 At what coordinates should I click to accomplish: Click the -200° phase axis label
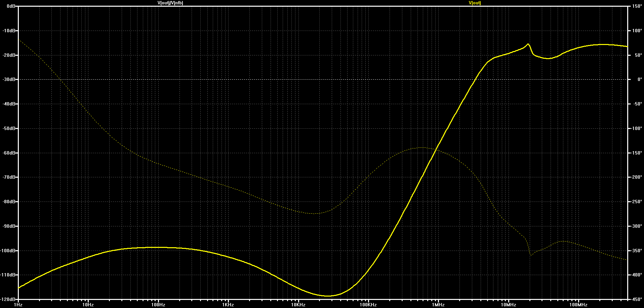636,177
